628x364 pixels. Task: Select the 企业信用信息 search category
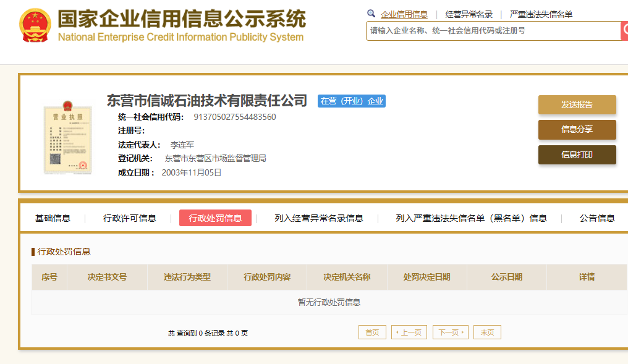click(x=404, y=14)
